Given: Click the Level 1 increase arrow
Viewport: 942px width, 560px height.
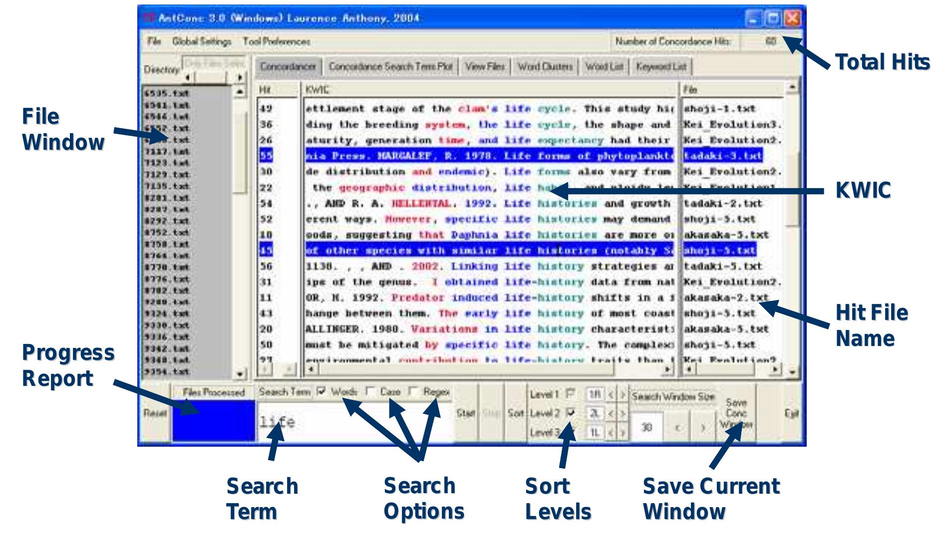Looking at the screenshot, I should coord(622,395).
